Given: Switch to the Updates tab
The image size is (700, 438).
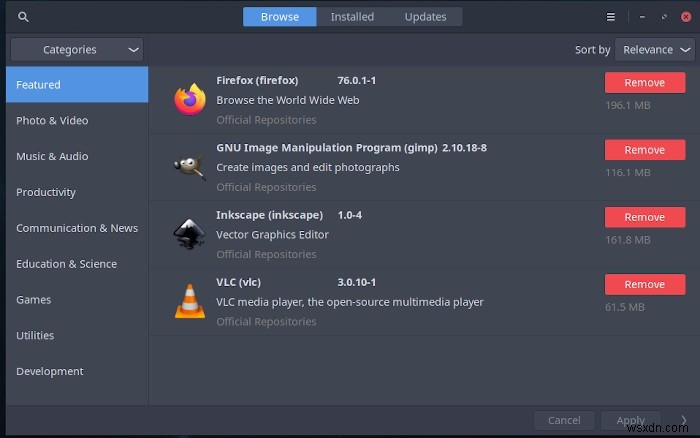Looking at the screenshot, I should [x=425, y=17].
